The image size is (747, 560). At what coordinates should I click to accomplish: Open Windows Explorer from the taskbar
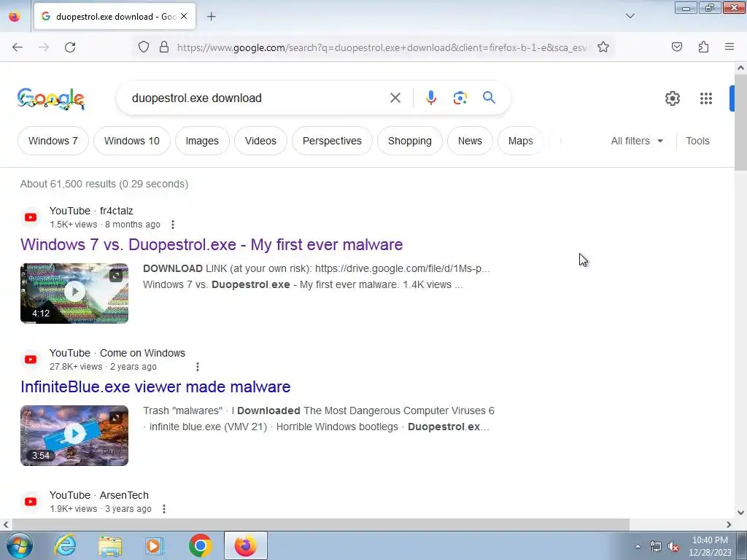(x=110, y=545)
